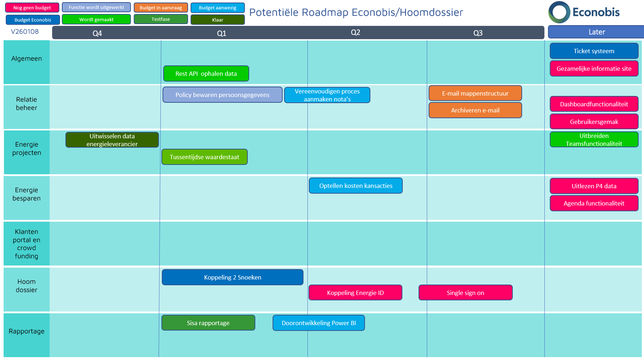The image size is (644, 360).
Task: Select the 'Energie projecten' row label
Action: (x=27, y=149)
